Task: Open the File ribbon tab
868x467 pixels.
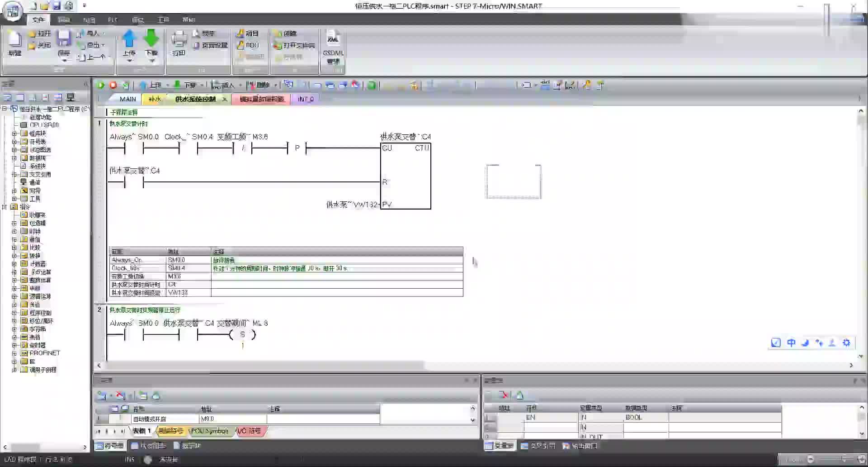Action: point(38,19)
